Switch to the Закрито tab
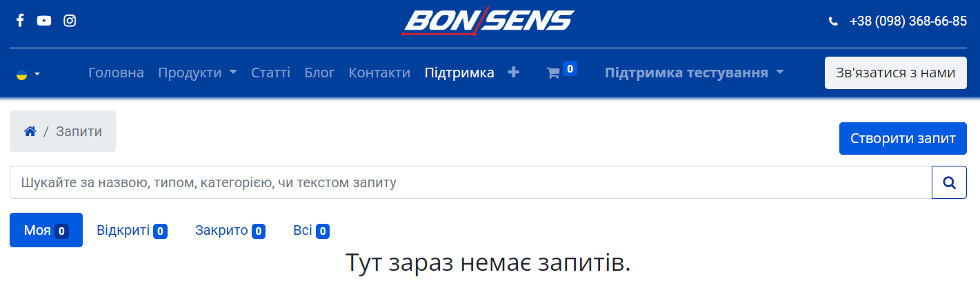980x306 pixels. coord(230,230)
